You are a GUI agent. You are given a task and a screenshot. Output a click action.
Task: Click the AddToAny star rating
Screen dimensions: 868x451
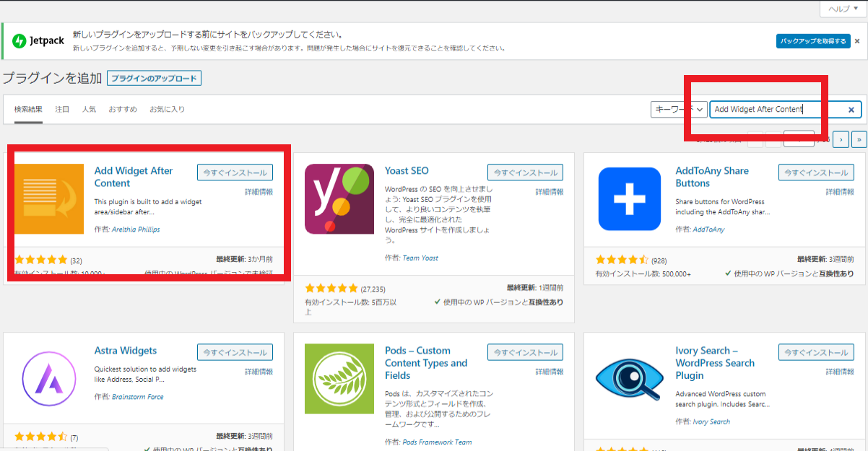pos(622,260)
